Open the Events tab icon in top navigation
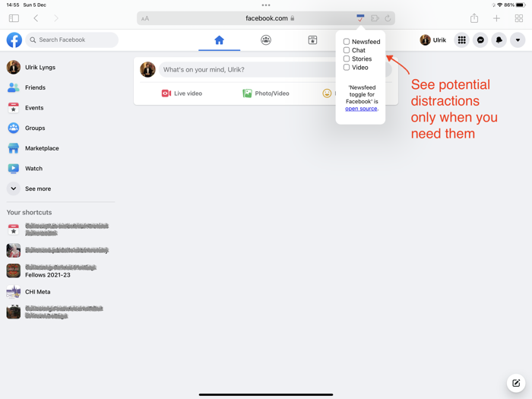Image resolution: width=532 pixels, height=399 pixels. (x=312, y=40)
